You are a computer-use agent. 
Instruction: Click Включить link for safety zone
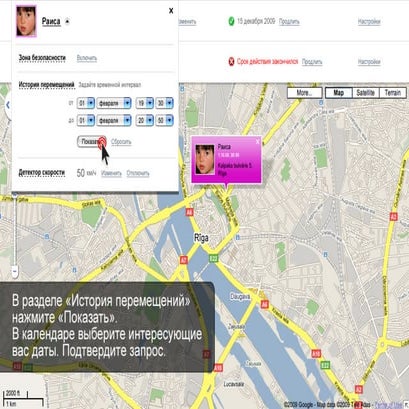click(x=87, y=58)
